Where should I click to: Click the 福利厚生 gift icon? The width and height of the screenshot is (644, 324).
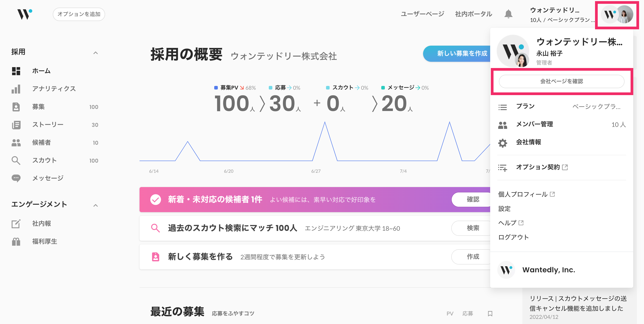[16, 241]
